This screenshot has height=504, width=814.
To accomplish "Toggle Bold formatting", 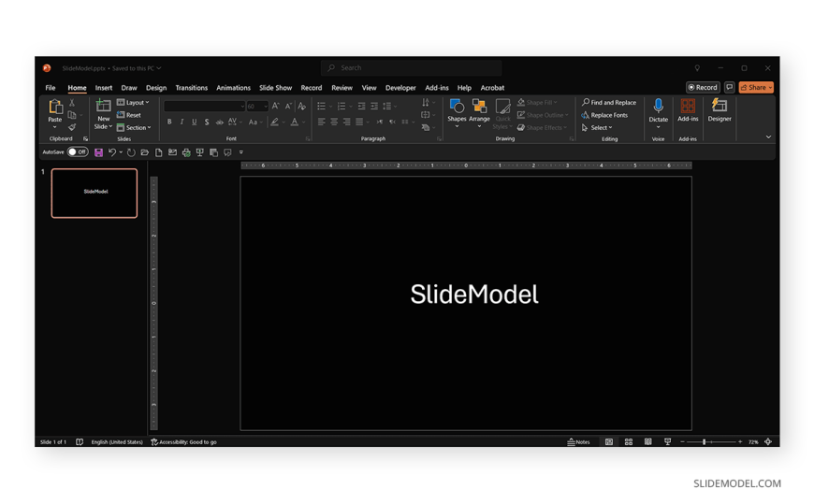I will [169, 122].
